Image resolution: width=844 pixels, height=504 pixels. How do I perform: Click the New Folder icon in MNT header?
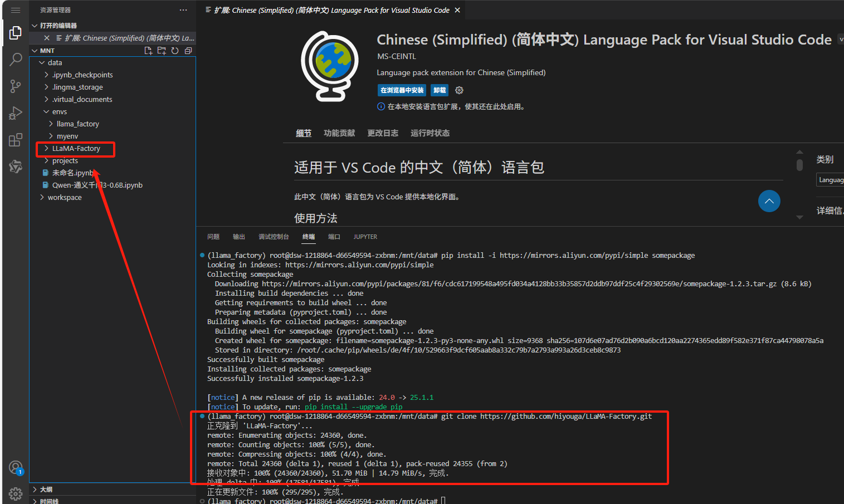tap(162, 51)
